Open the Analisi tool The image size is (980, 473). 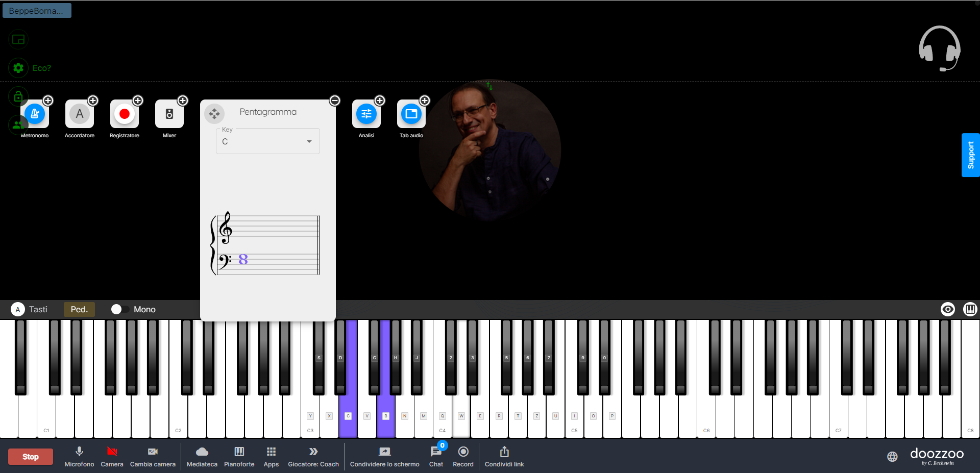click(366, 114)
